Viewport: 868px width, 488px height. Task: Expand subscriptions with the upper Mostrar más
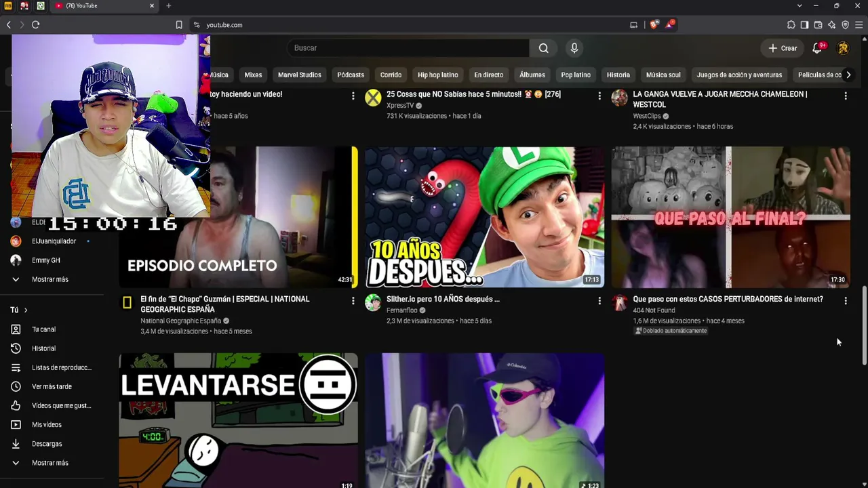click(49, 279)
